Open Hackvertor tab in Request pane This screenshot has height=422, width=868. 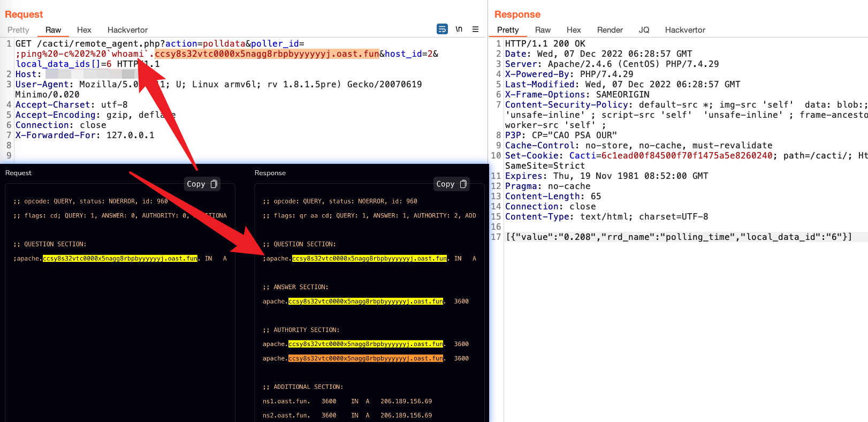coord(127,30)
